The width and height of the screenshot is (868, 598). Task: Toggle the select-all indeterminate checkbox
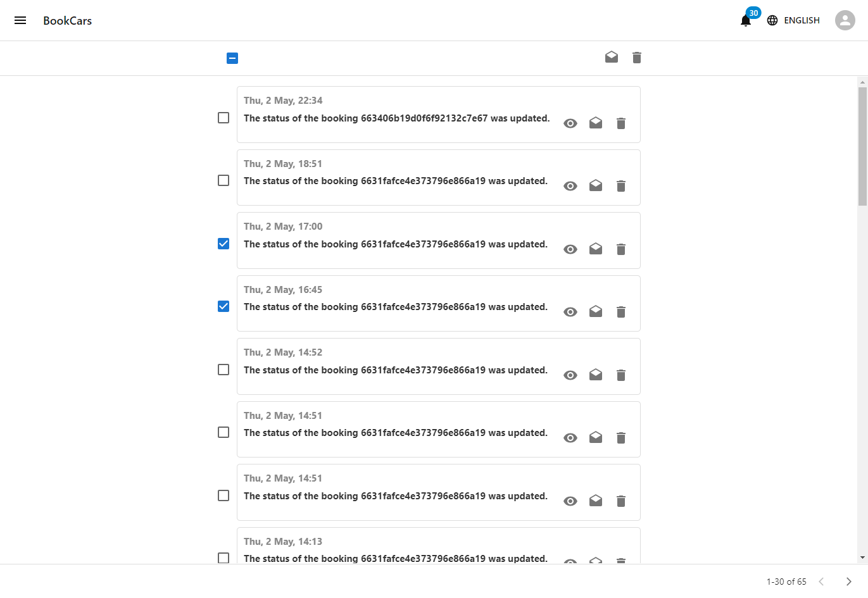232,58
